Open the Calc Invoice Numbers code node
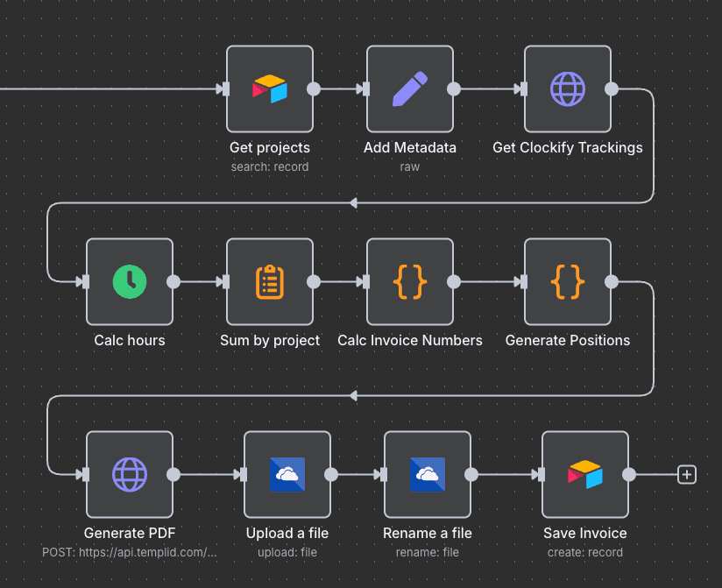The image size is (722, 588). (410, 282)
